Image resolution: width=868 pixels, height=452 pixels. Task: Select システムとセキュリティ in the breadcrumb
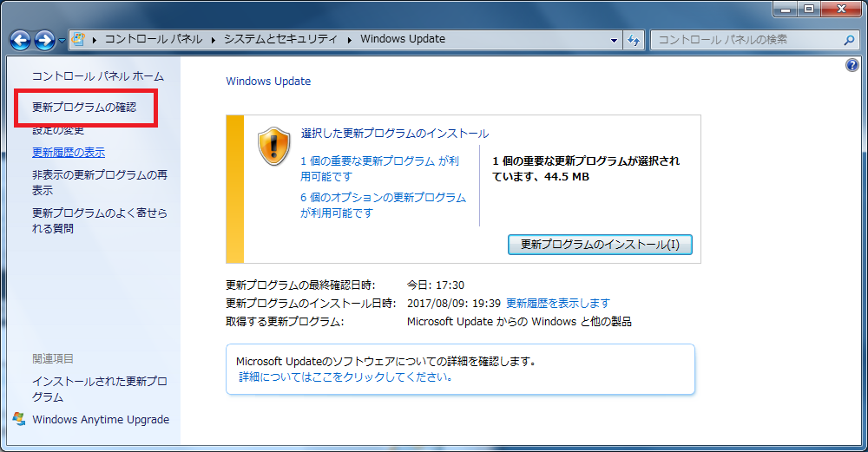(x=280, y=40)
